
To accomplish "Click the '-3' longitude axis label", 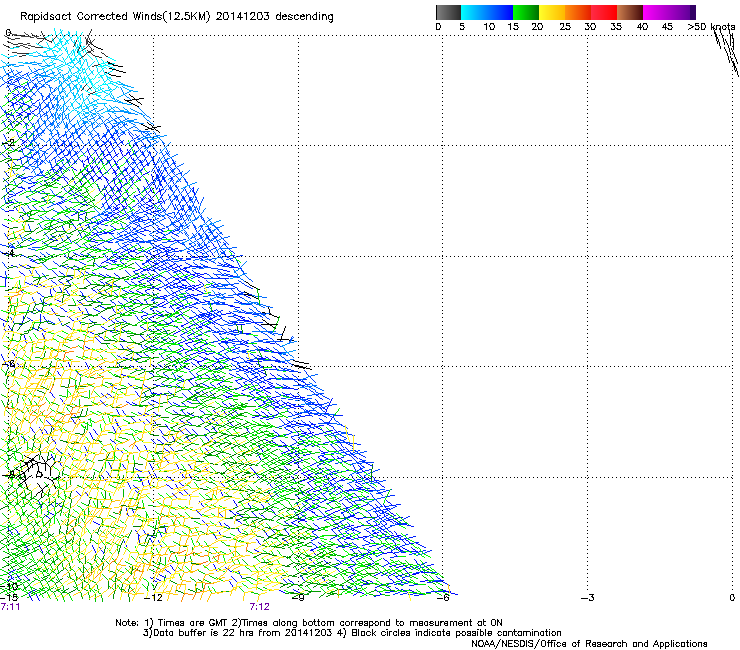I will (588, 598).
